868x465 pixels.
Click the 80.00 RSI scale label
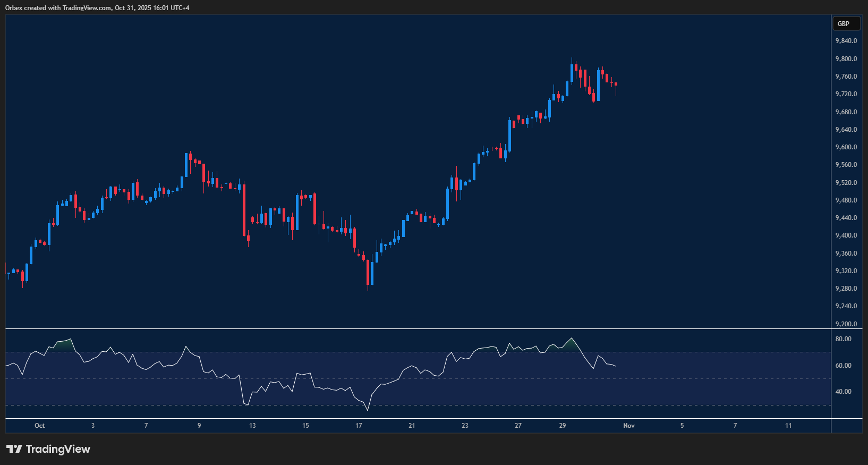click(x=844, y=339)
